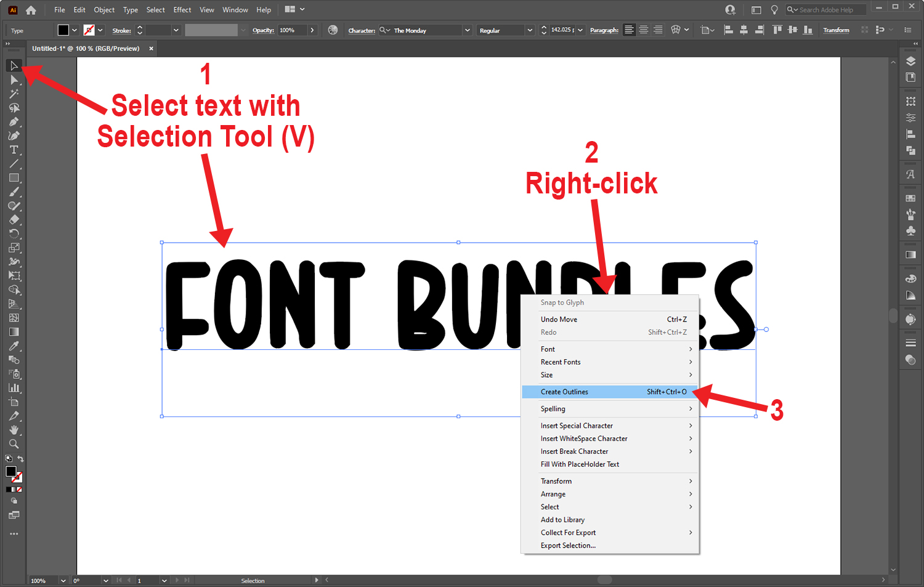Select the Zoom tool

14,444
